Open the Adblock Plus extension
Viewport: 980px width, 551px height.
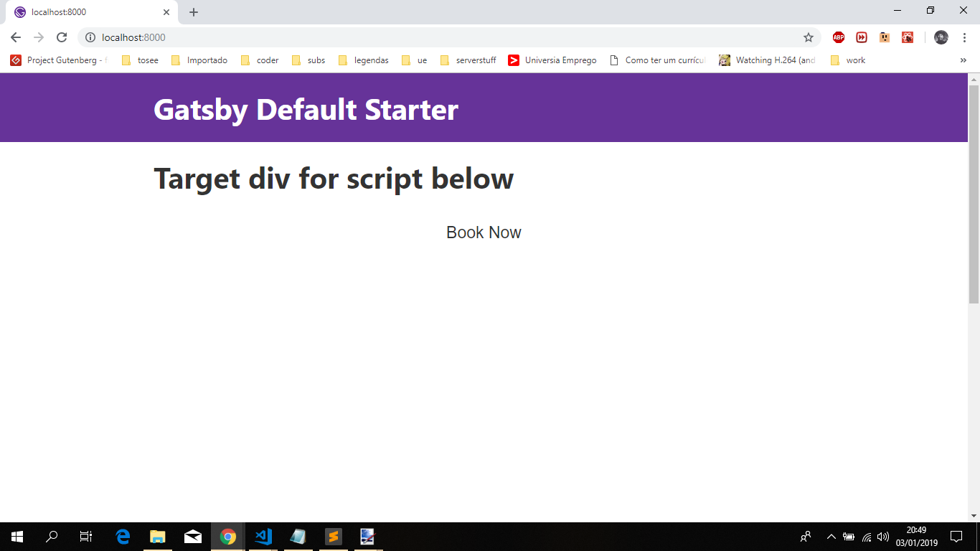pyautogui.click(x=839, y=37)
